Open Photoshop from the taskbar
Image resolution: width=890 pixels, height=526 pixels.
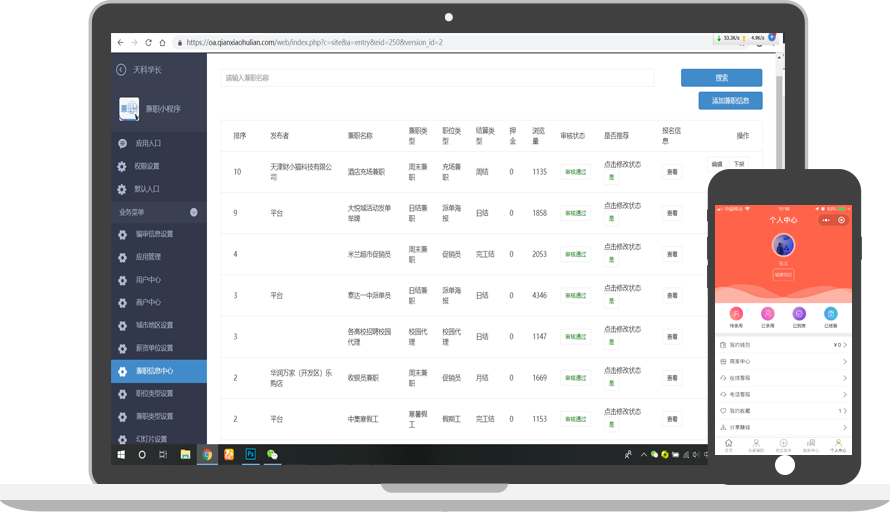(250, 455)
